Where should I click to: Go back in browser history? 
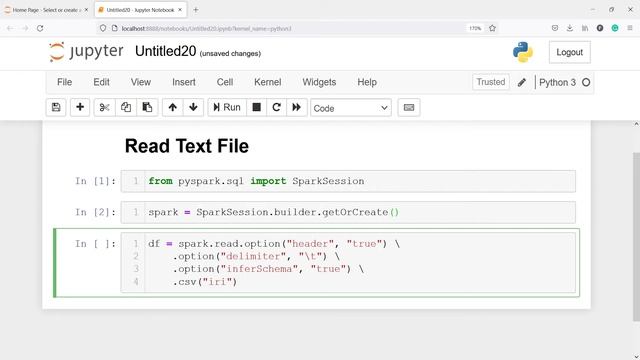[10, 28]
